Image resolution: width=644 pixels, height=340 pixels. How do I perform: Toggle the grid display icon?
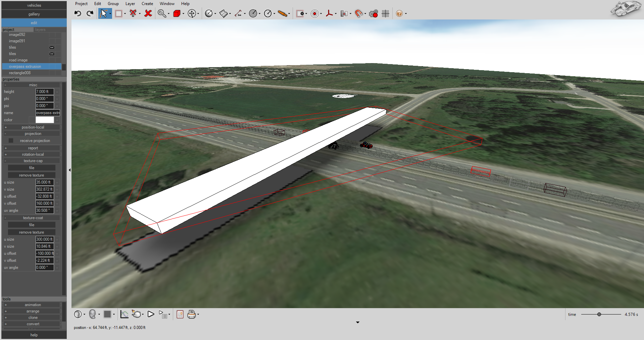(x=385, y=13)
